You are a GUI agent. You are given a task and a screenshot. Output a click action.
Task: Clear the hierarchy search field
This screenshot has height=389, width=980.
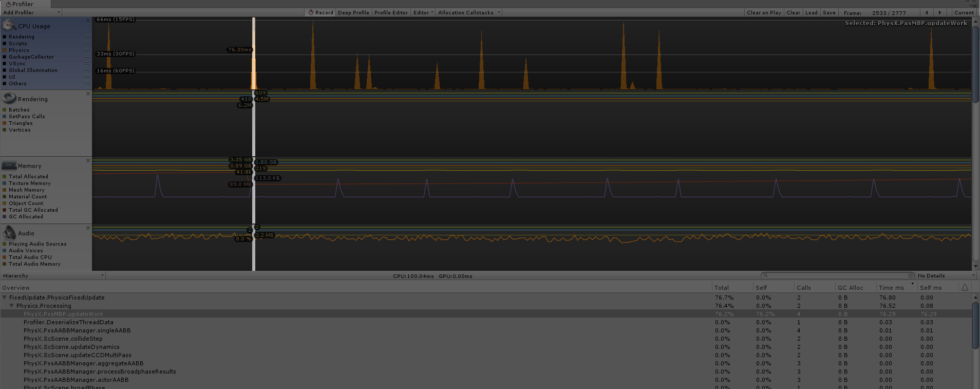910,275
